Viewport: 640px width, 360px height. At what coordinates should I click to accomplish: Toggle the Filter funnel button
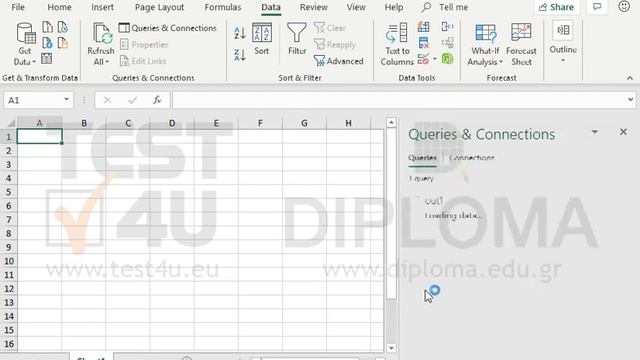pyautogui.click(x=297, y=39)
